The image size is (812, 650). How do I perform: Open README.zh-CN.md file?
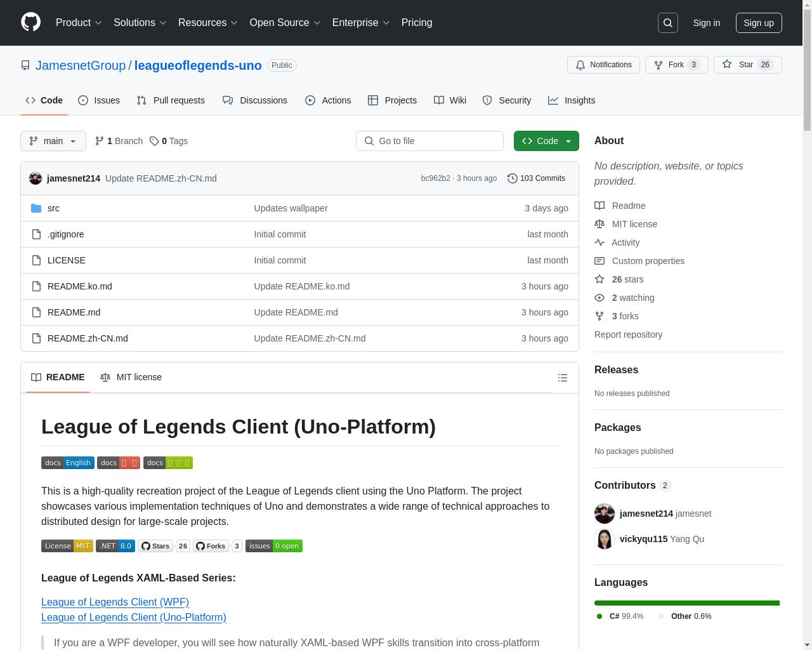[88, 338]
